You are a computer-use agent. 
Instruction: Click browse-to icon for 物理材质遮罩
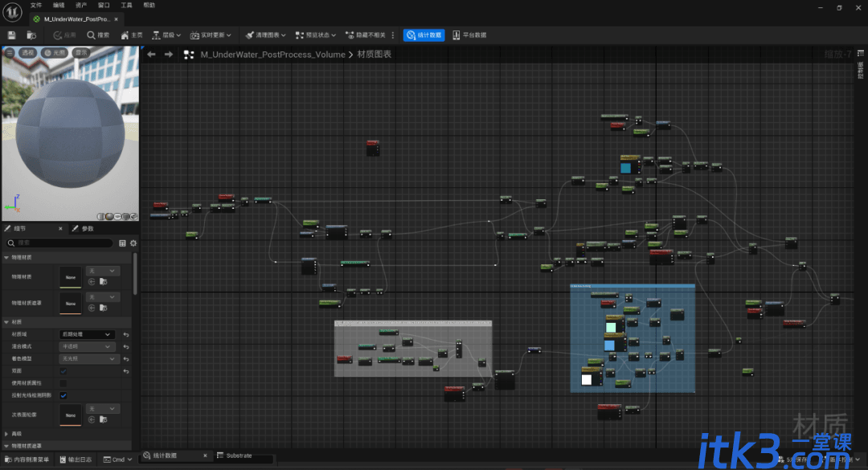[103, 308]
